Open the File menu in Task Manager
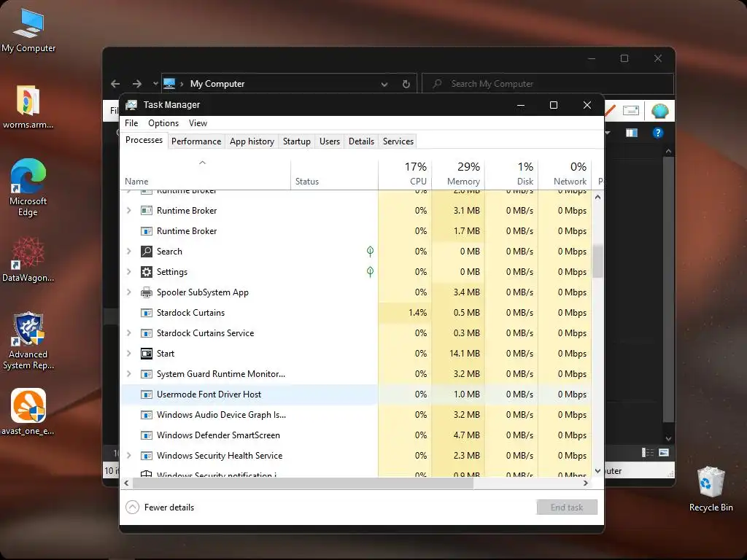Screen dimensions: 747x560 click(x=131, y=123)
